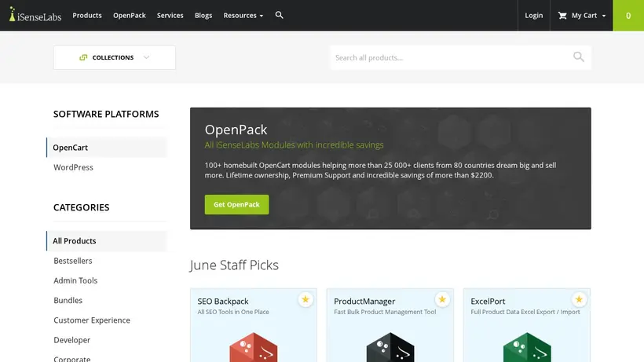Select the All Products category
Image resolution: width=644 pixels, height=362 pixels.
(107, 241)
